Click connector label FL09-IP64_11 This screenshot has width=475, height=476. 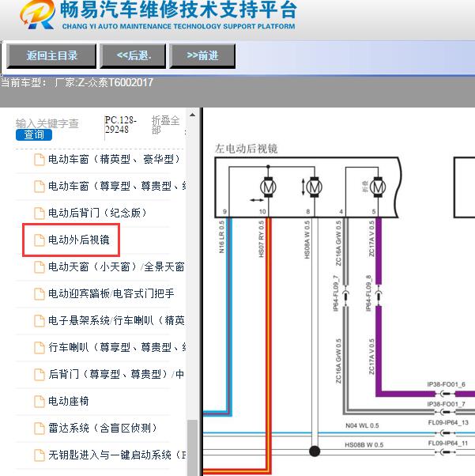pyautogui.click(x=448, y=444)
